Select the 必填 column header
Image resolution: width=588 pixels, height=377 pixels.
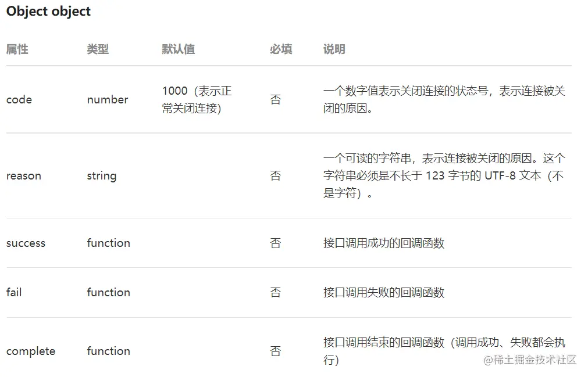click(281, 49)
